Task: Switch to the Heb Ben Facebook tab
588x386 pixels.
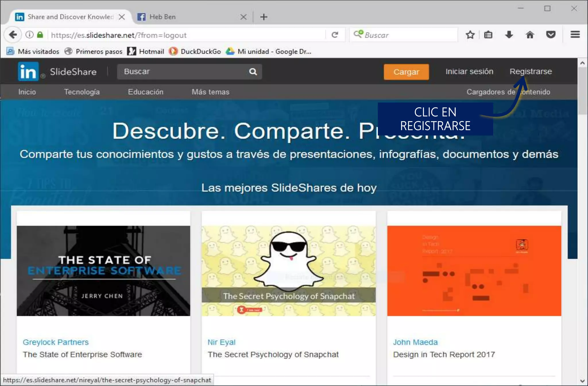Action: pyautogui.click(x=163, y=17)
